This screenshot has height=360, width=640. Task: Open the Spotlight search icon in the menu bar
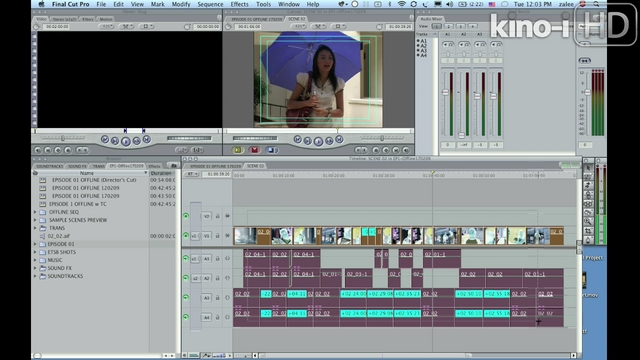(x=596, y=4)
